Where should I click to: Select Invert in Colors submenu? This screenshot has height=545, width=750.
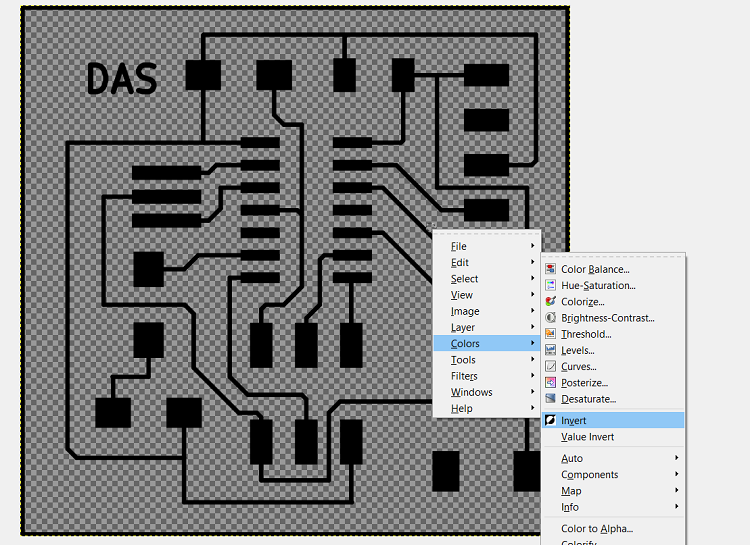[x=614, y=420]
